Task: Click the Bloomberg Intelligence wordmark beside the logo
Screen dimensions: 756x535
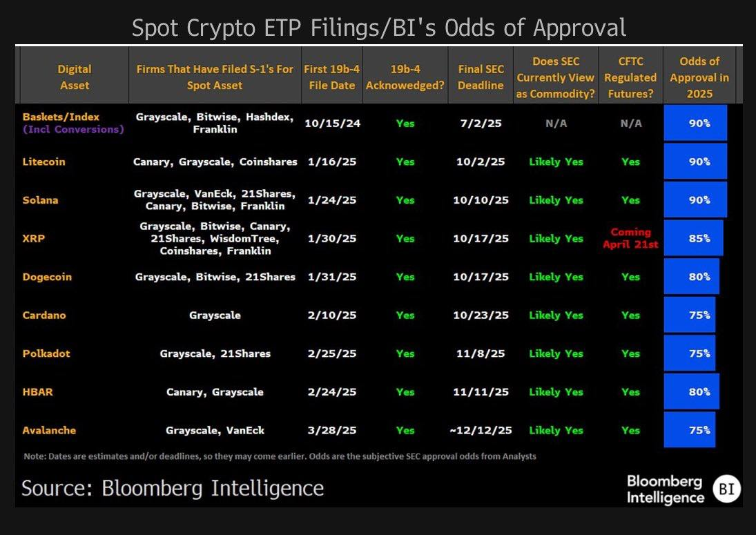Action: 664,489
